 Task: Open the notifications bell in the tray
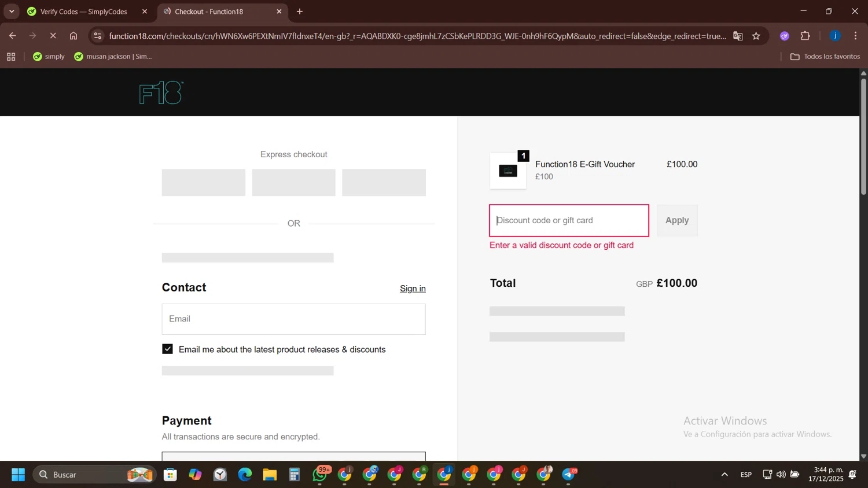click(852, 475)
